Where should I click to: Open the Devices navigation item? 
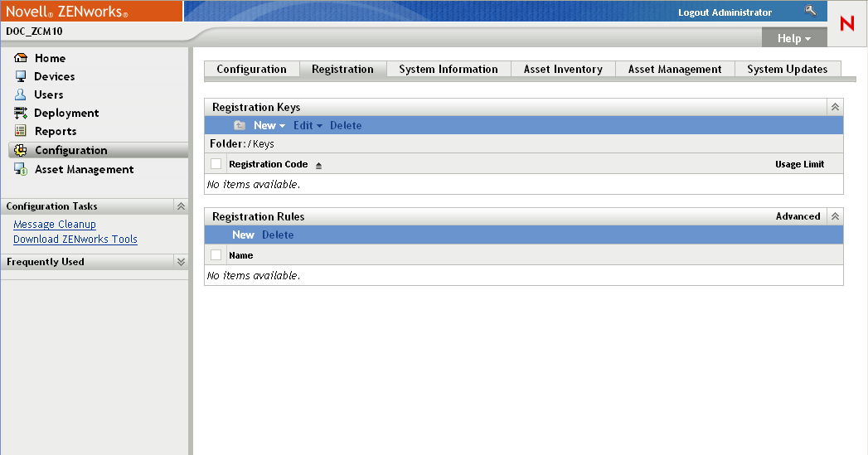pyautogui.click(x=54, y=76)
